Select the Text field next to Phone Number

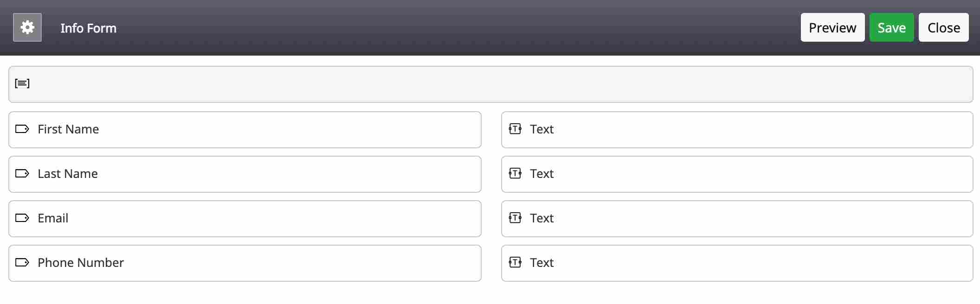(737, 263)
